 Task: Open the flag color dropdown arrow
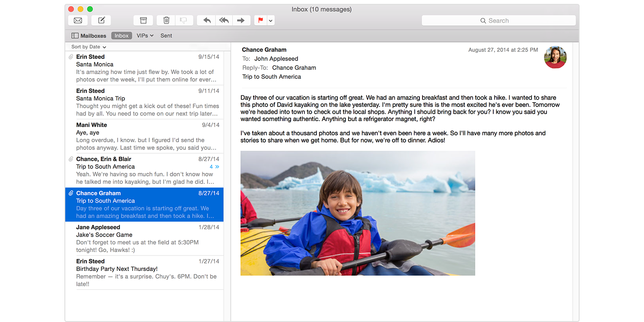pyautogui.click(x=270, y=21)
